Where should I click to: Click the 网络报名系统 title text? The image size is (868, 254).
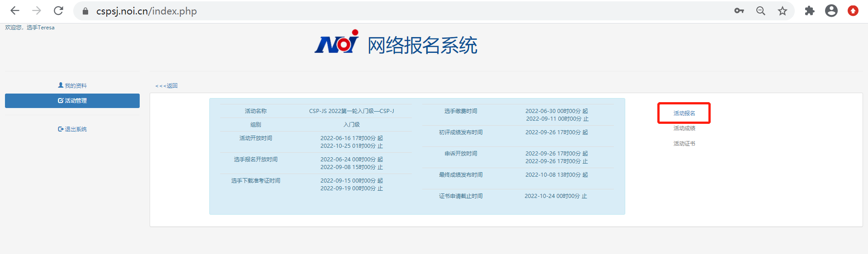point(422,45)
